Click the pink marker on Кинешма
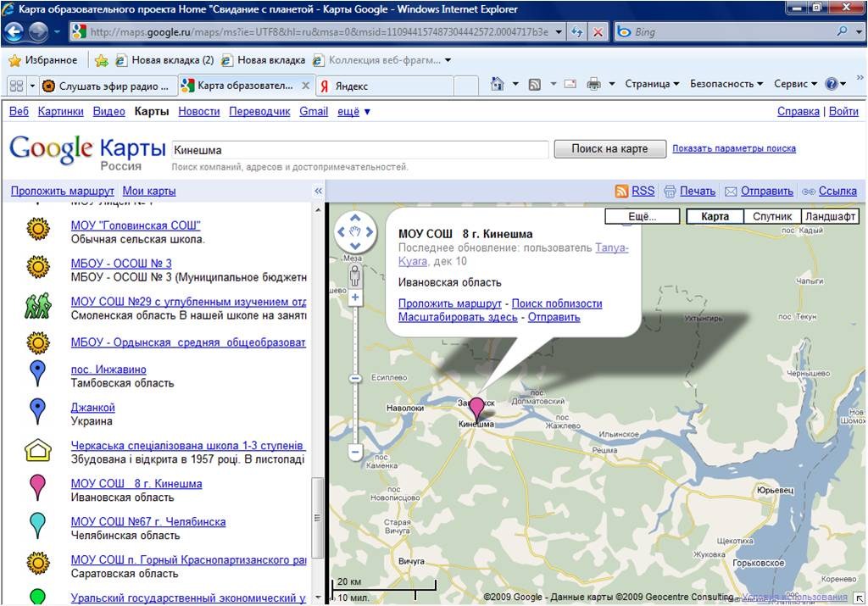Image resolution: width=868 pixels, height=606 pixels. click(476, 409)
